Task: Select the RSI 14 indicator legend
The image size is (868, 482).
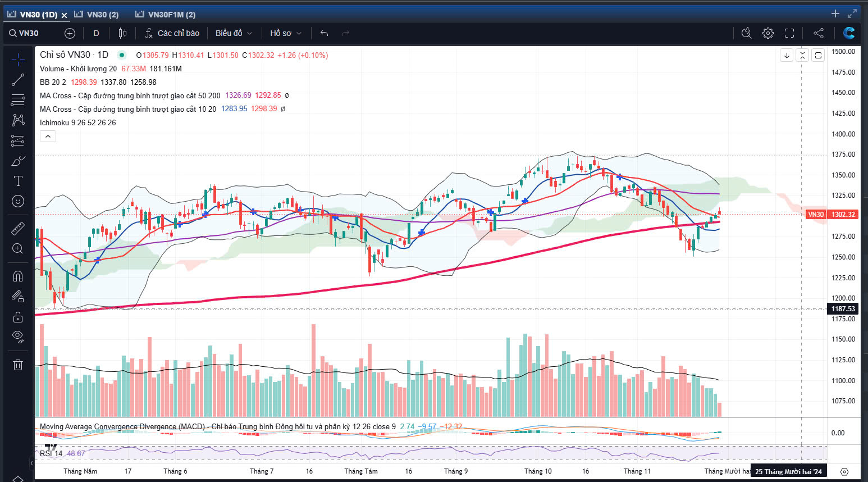Action: 51,453
